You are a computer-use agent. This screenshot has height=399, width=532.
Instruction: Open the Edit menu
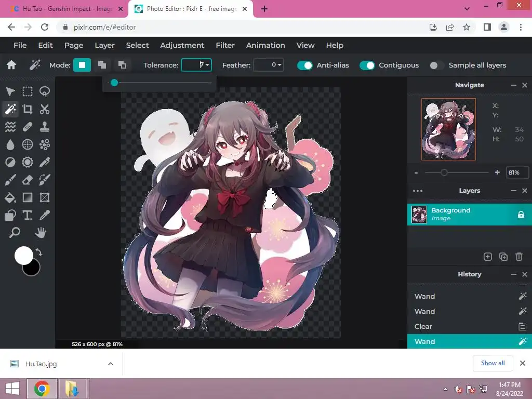(x=46, y=45)
